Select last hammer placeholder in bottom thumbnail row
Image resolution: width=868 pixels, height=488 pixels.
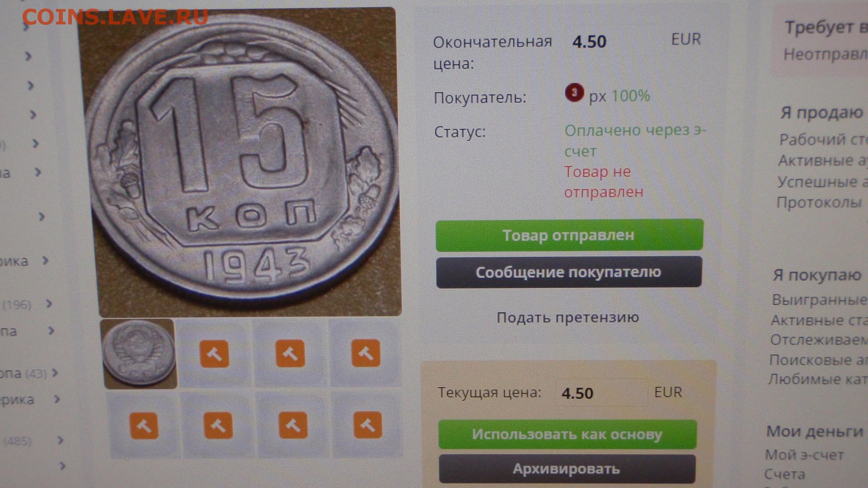(x=368, y=424)
